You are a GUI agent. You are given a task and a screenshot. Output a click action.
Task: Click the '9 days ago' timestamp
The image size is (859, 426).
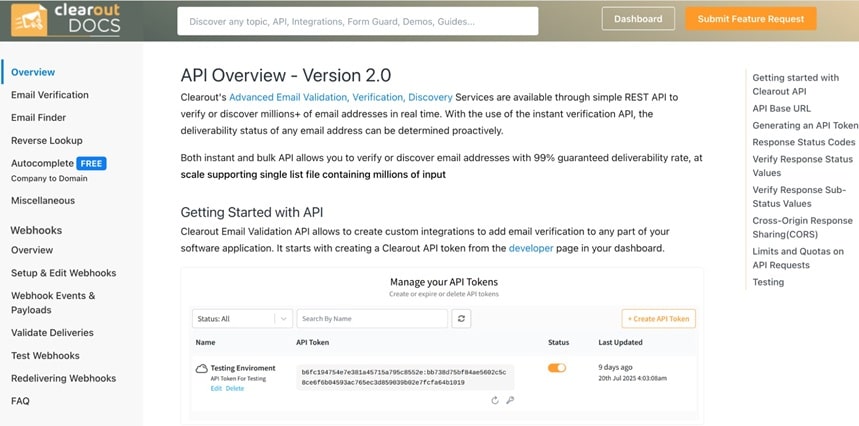tap(615, 367)
